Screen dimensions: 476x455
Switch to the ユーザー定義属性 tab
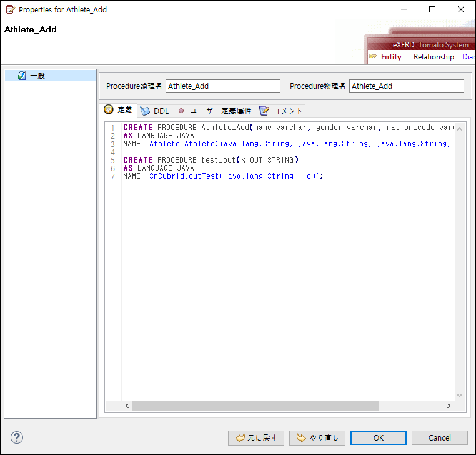214,111
